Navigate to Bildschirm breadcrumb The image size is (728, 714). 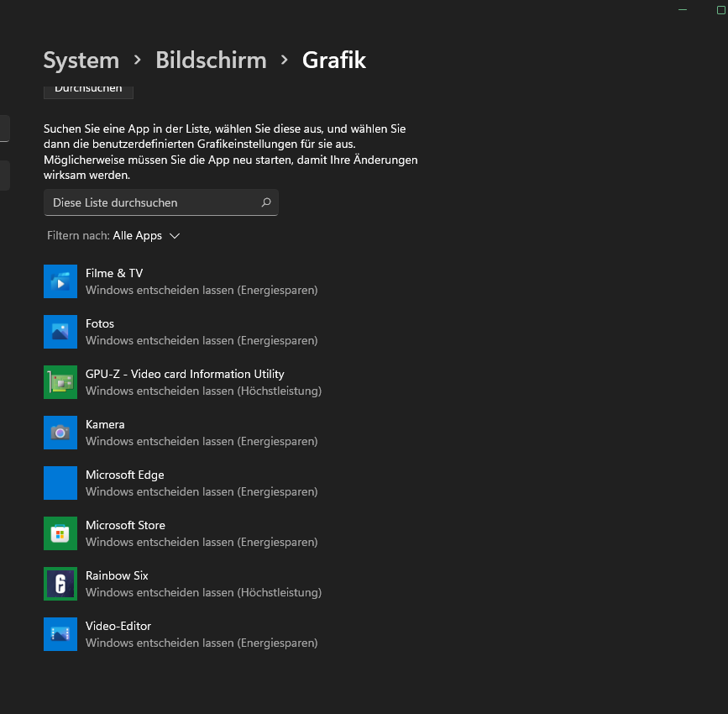coord(212,60)
